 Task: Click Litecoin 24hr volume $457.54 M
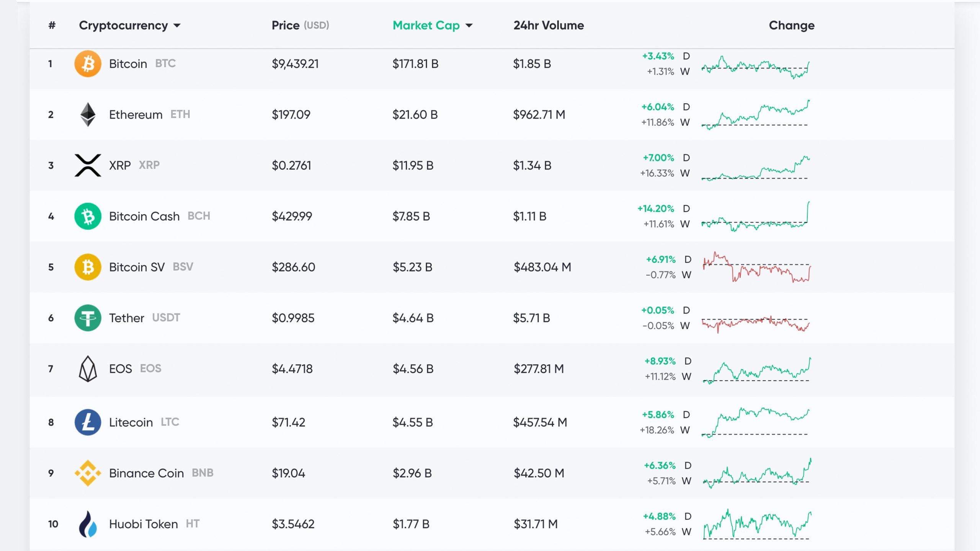point(540,423)
